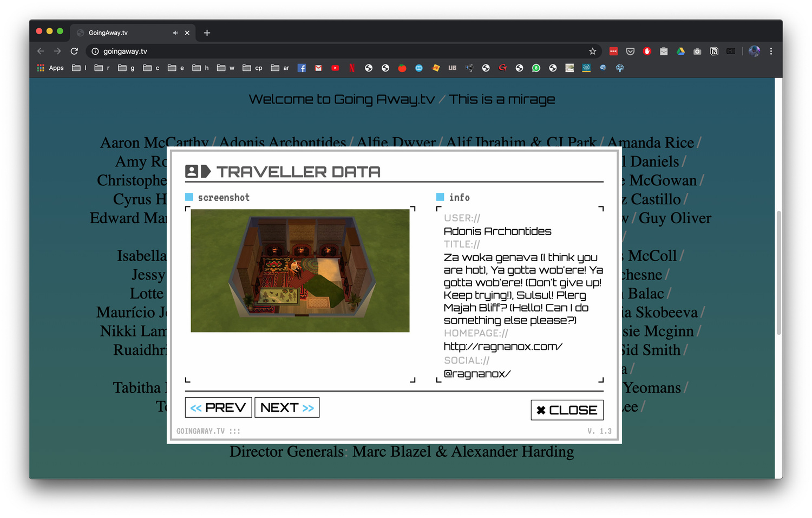Click the PREV button in dialog
This screenshot has height=518, width=812.
[x=218, y=407]
